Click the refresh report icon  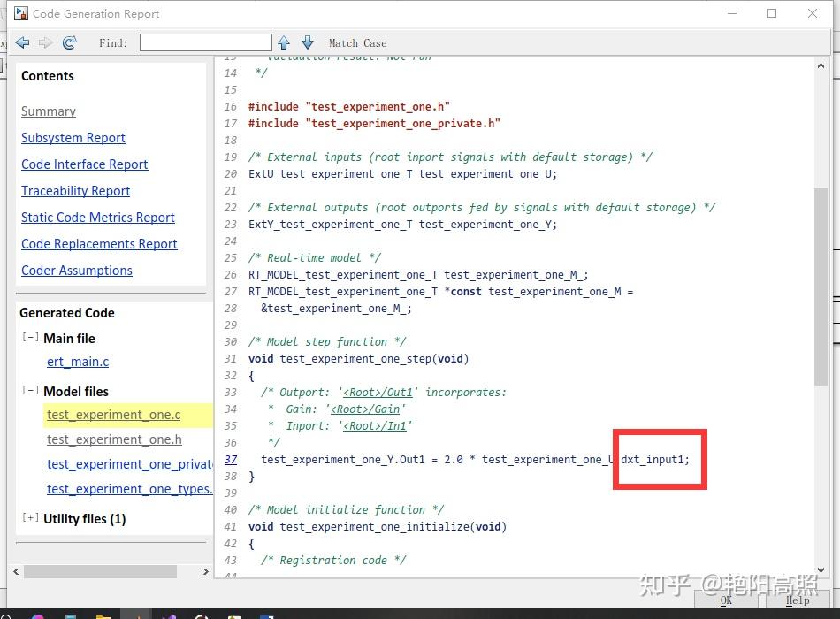tap(68, 42)
